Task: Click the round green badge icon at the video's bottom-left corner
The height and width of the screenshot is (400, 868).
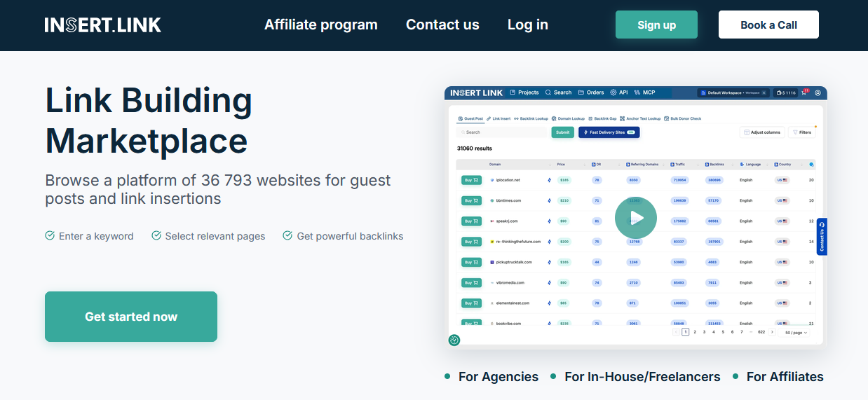Action: pyautogui.click(x=454, y=340)
